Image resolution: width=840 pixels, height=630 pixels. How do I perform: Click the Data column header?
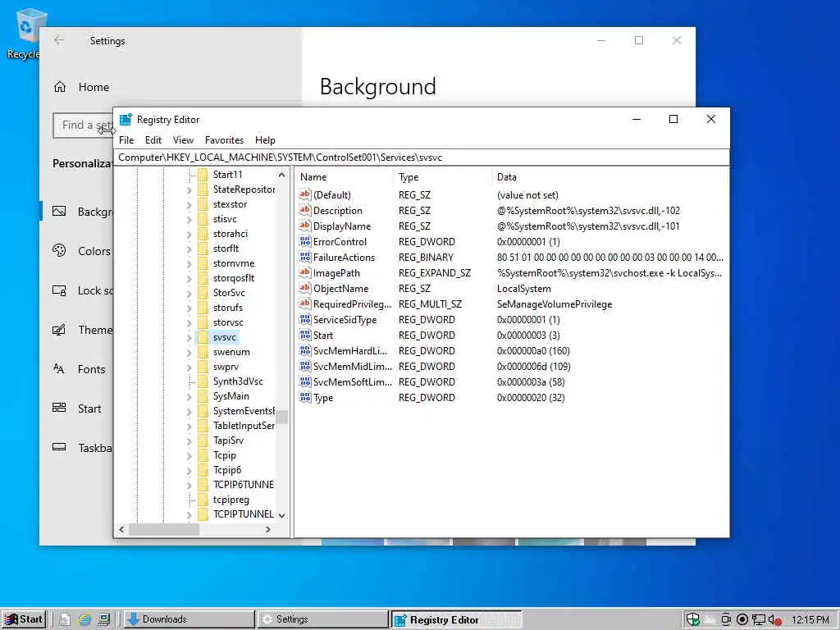[609, 177]
